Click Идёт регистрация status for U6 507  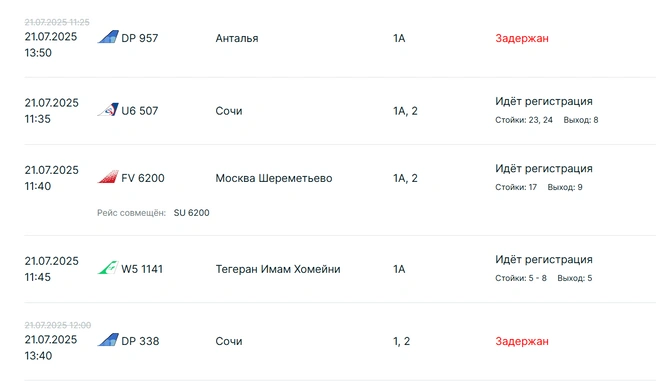click(544, 102)
